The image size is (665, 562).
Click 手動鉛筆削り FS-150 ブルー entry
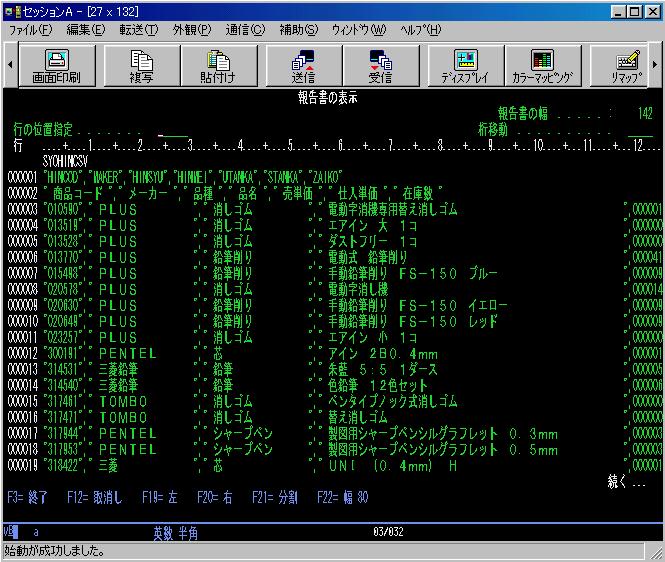(x=413, y=274)
